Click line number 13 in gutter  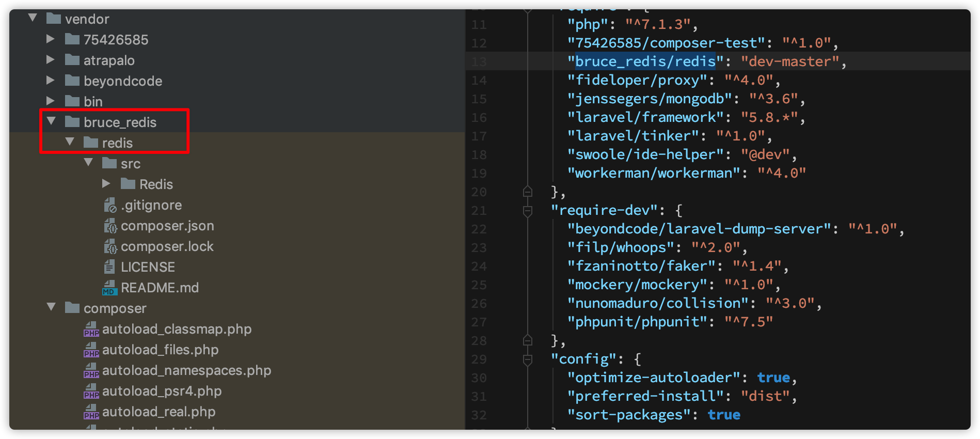pyautogui.click(x=479, y=62)
